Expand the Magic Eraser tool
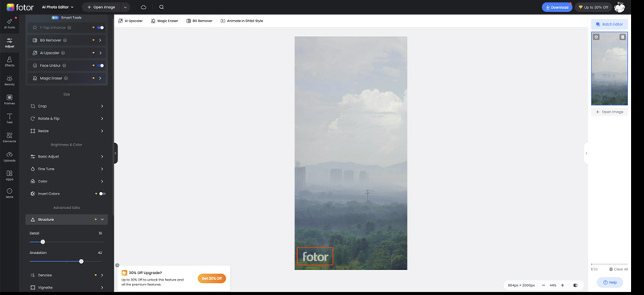The image size is (644, 295). (x=100, y=78)
